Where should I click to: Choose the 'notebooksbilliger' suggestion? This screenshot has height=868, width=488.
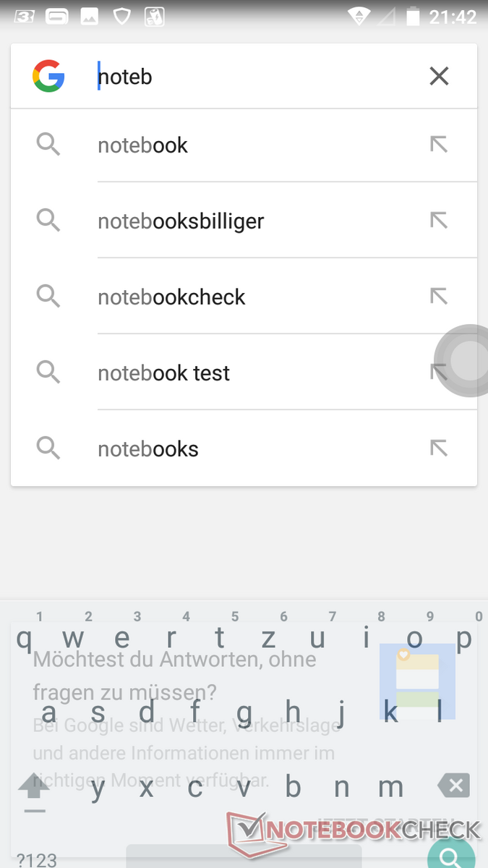[x=181, y=221]
